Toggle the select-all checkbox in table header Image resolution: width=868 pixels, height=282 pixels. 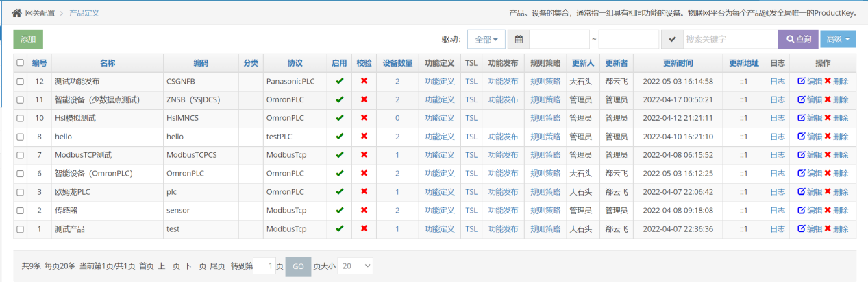tap(20, 63)
